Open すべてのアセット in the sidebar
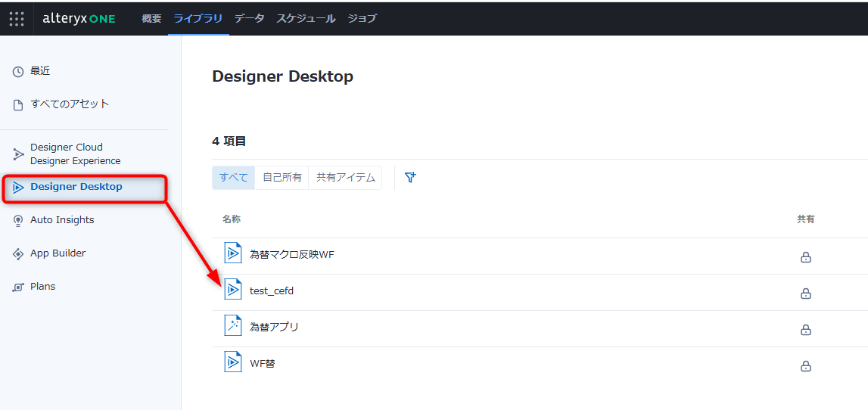Viewport: 868px width, 410px height. click(x=70, y=104)
